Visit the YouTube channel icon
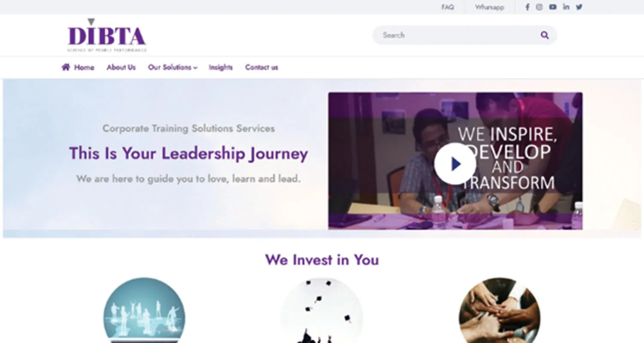The height and width of the screenshot is (343, 644). (x=553, y=7)
